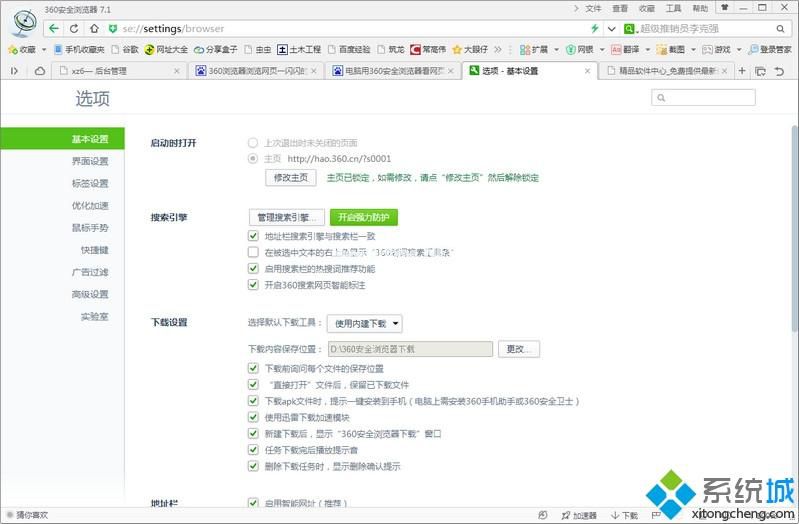Click the settings search input field
Image resolution: width=799 pixels, height=524 pixels.
[703, 97]
